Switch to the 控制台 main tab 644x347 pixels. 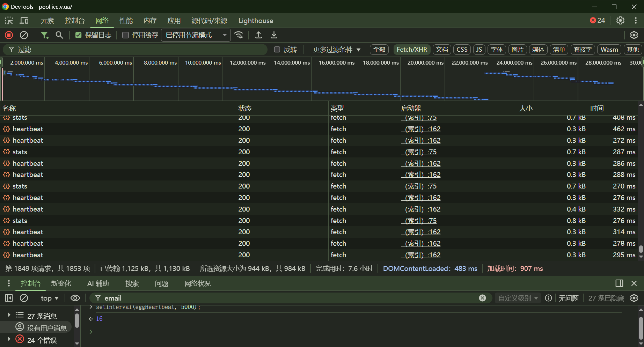point(74,21)
